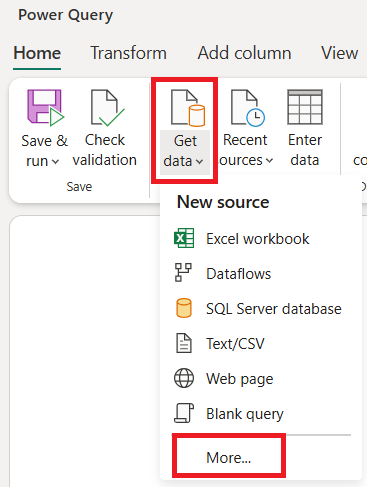Open the View tab

(x=339, y=53)
